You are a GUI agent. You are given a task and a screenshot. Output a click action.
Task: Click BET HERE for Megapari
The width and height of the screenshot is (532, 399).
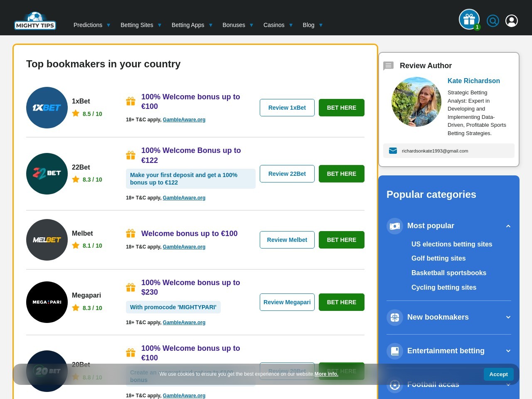(x=342, y=302)
